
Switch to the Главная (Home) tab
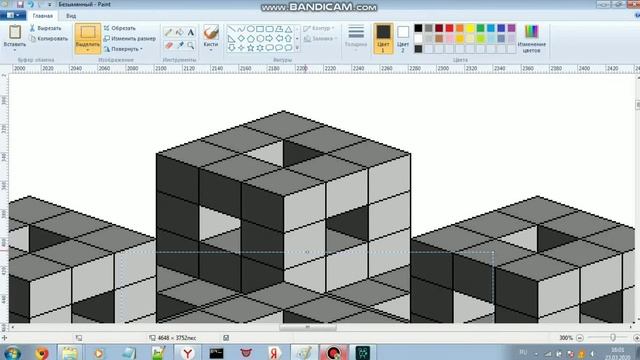[43, 16]
